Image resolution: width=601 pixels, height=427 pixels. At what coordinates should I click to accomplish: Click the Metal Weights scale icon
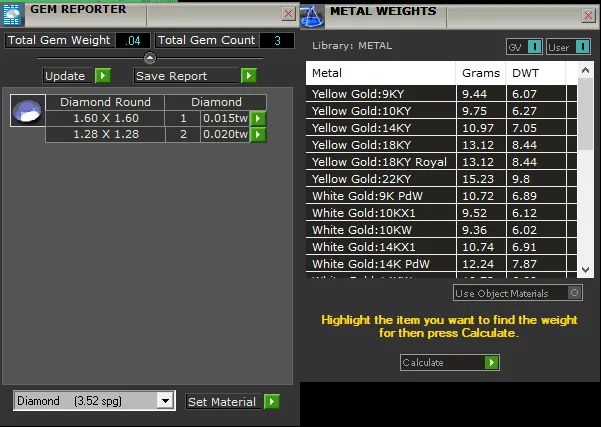312,16
